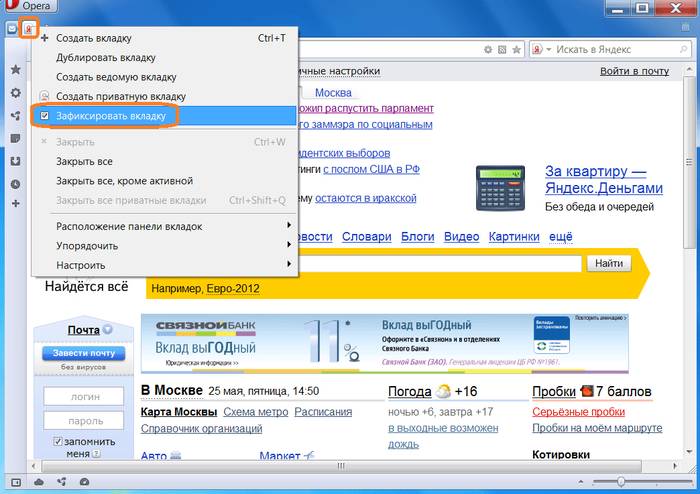700x494 pixels.
Task: Click the pinned Yandex tab icon
Action: tap(30, 28)
